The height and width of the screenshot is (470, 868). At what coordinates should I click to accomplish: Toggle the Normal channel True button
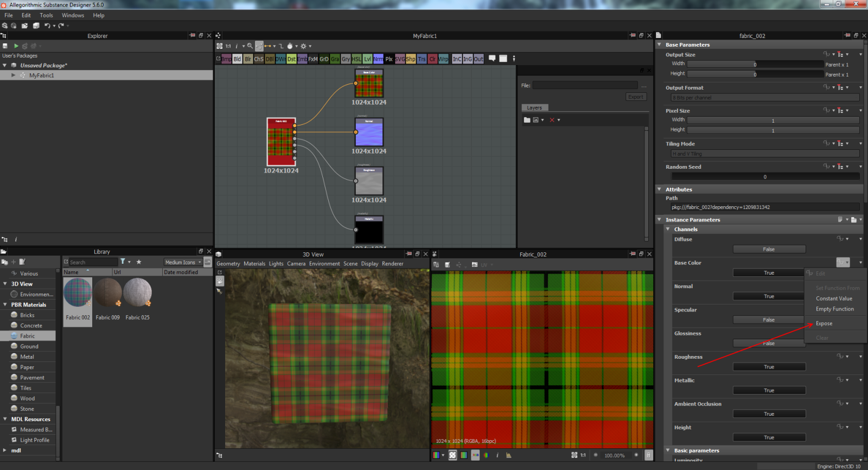[769, 296]
